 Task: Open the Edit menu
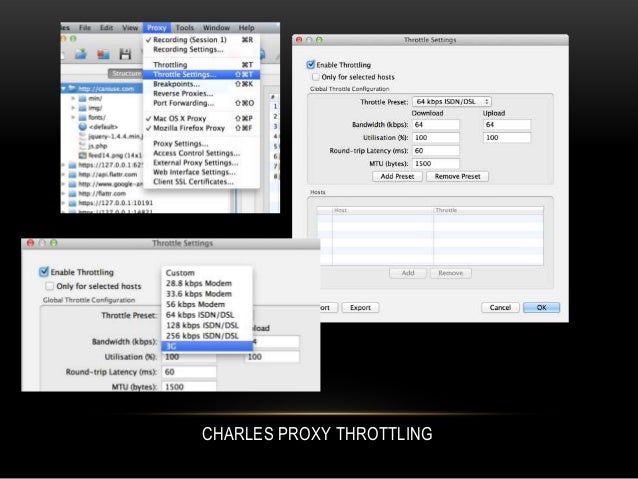(107, 28)
